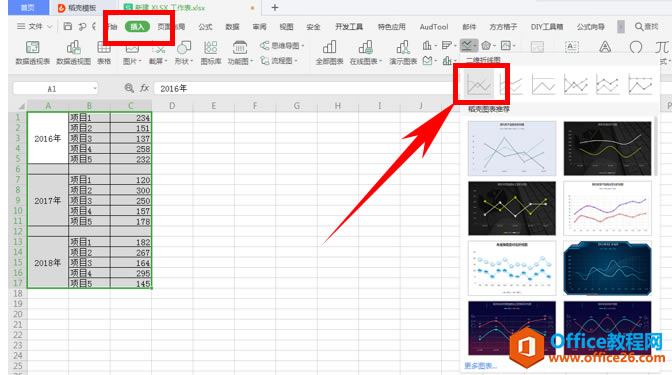Click the column chart icon
Screen dimensions: 672x375
point(427,45)
